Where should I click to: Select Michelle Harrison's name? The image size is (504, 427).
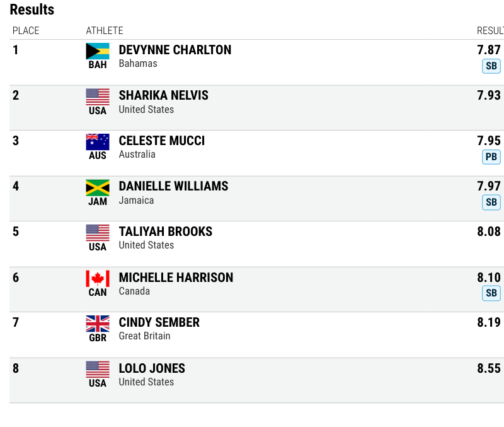(176, 278)
